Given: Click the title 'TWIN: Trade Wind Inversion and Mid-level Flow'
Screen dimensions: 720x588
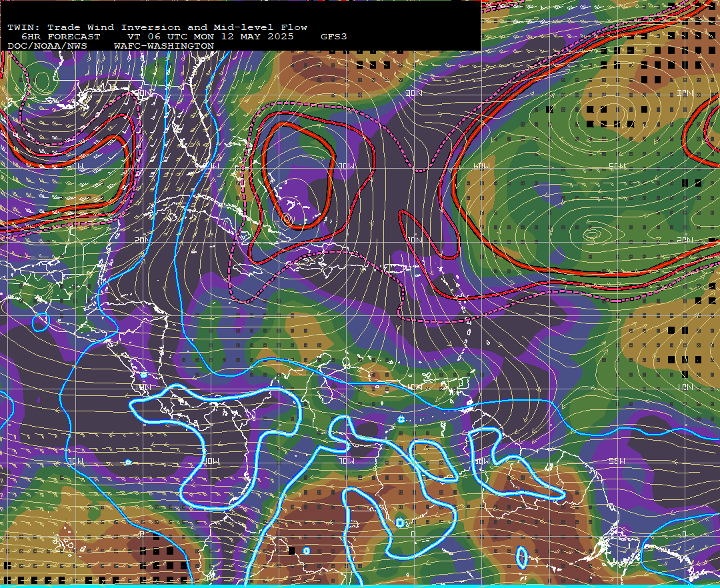Looking at the screenshot, I should (x=157, y=27).
